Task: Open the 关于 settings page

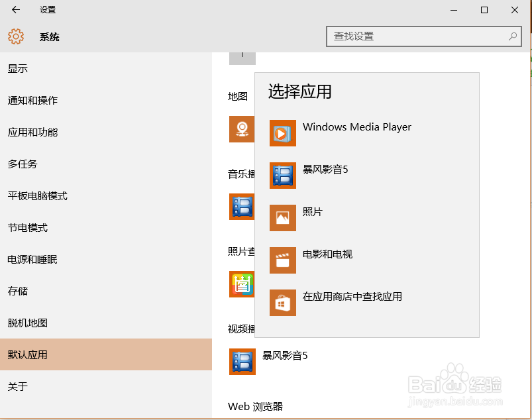Action: click(106, 386)
